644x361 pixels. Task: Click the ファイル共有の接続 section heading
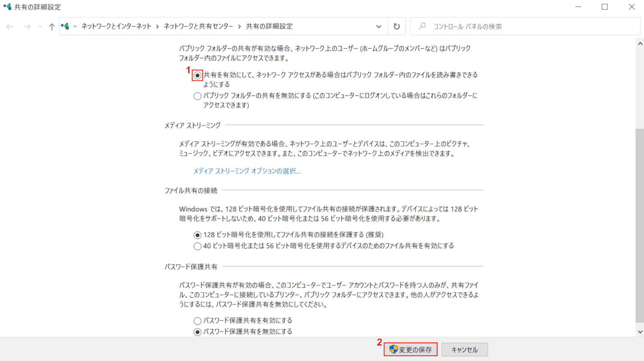(x=191, y=190)
